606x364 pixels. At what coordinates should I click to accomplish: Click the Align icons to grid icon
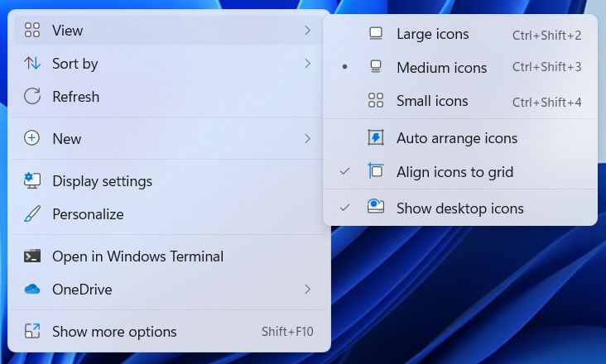coord(376,171)
